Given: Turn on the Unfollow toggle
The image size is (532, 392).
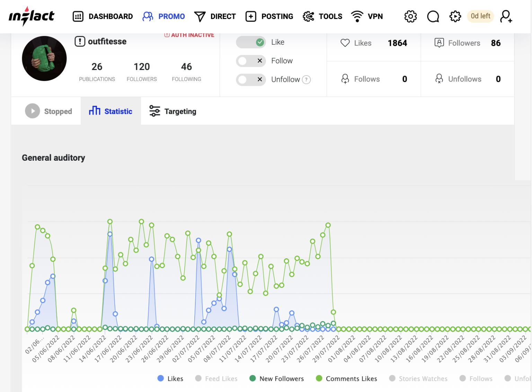Looking at the screenshot, I should tap(251, 80).
